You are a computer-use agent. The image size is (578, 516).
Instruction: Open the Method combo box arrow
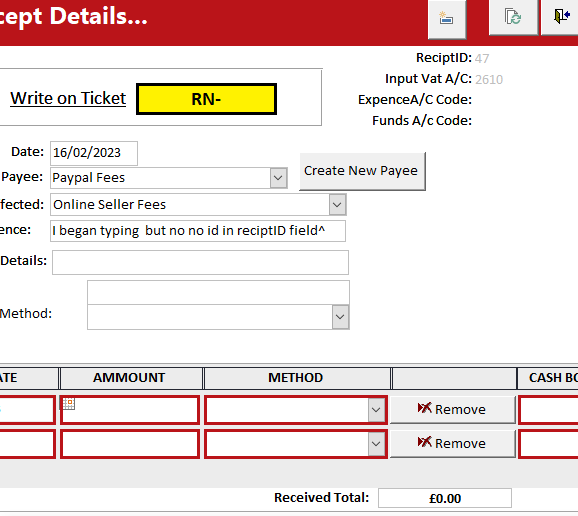tap(340, 317)
